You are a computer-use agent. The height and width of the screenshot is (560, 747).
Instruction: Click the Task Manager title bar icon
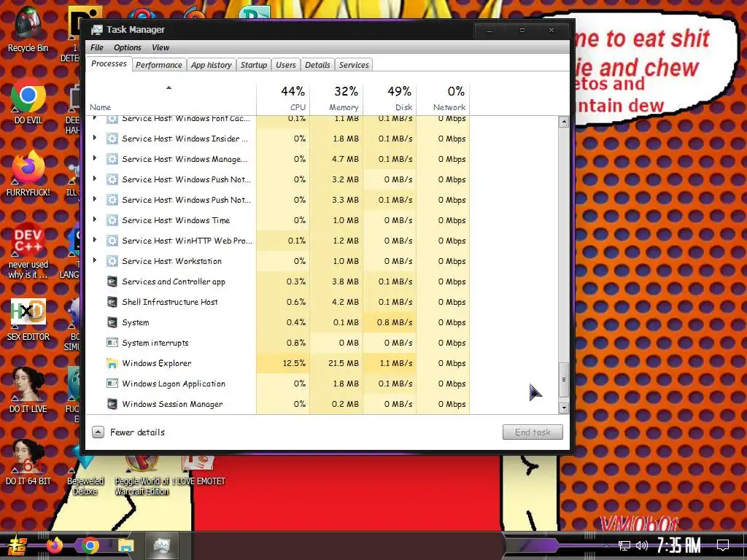click(x=97, y=29)
